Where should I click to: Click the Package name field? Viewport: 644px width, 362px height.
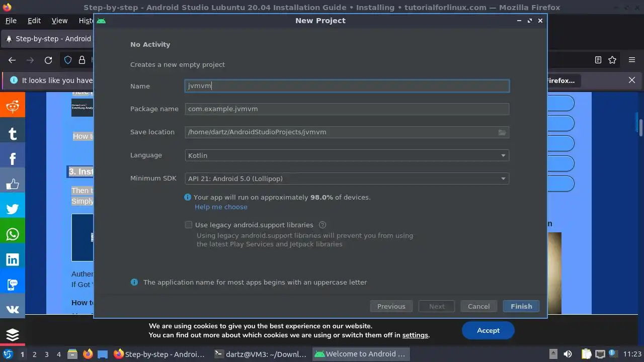point(347,109)
